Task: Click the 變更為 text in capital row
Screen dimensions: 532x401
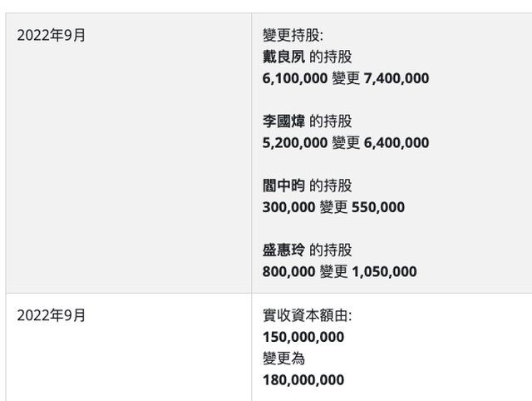Action: click(x=283, y=359)
